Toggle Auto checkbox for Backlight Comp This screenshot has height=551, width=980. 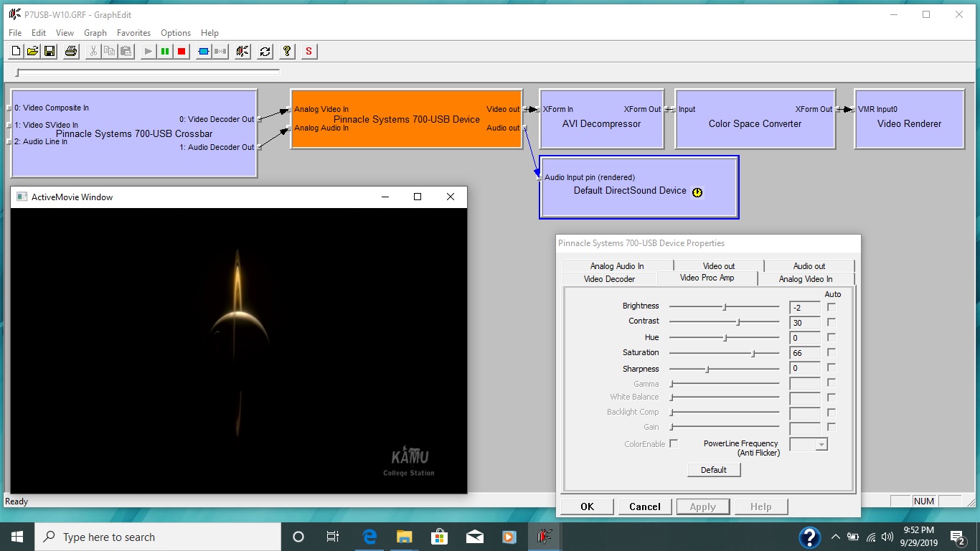[831, 413]
